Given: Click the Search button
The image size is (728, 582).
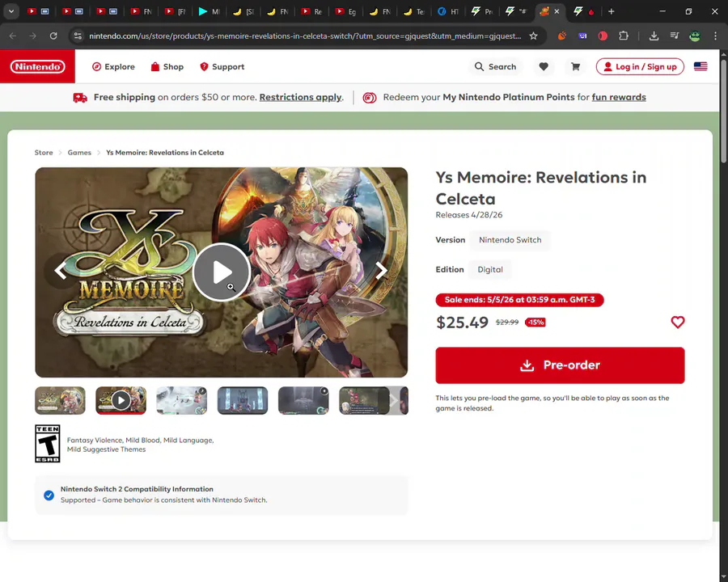Looking at the screenshot, I should point(495,67).
